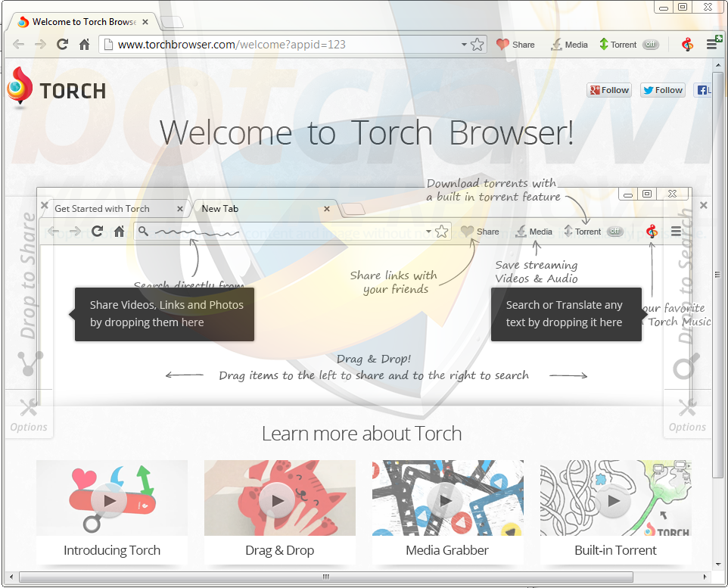Click the forward arrow in the browser toolbar
The height and width of the screenshot is (588, 728).
[40, 45]
